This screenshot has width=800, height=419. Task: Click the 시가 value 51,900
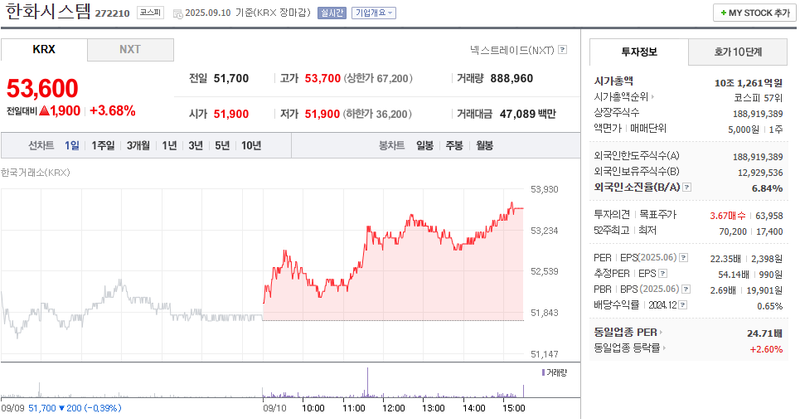pos(231,114)
